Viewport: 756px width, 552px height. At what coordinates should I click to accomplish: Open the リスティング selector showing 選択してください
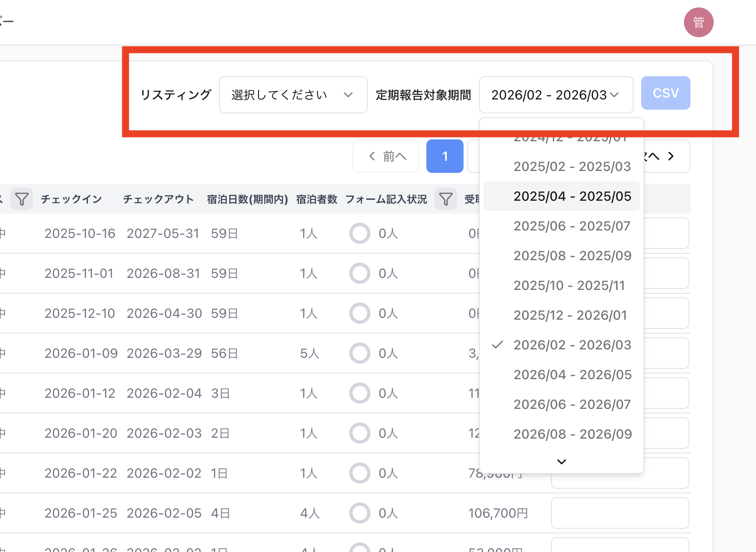[x=293, y=94]
